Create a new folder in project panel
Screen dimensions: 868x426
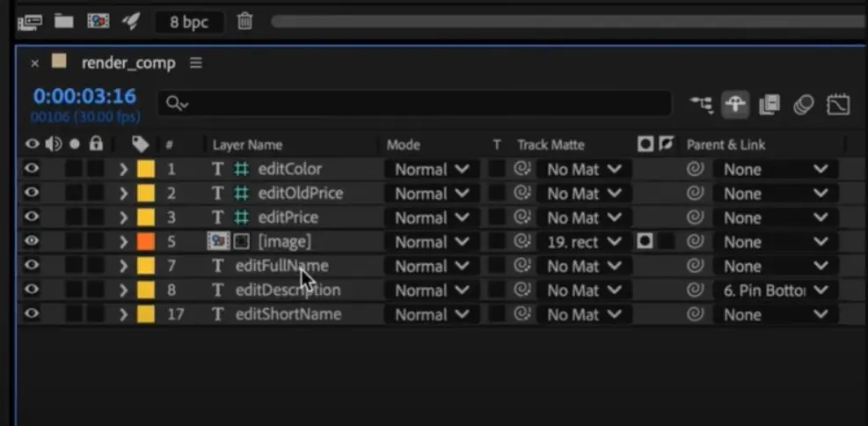[x=63, y=22]
